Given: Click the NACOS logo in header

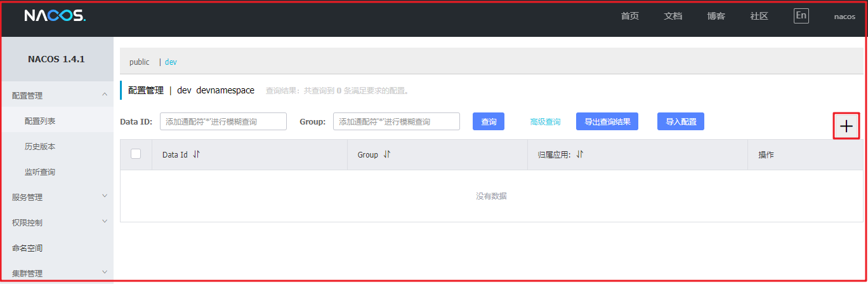Looking at the screenshot, I should [x=55, y=16].
